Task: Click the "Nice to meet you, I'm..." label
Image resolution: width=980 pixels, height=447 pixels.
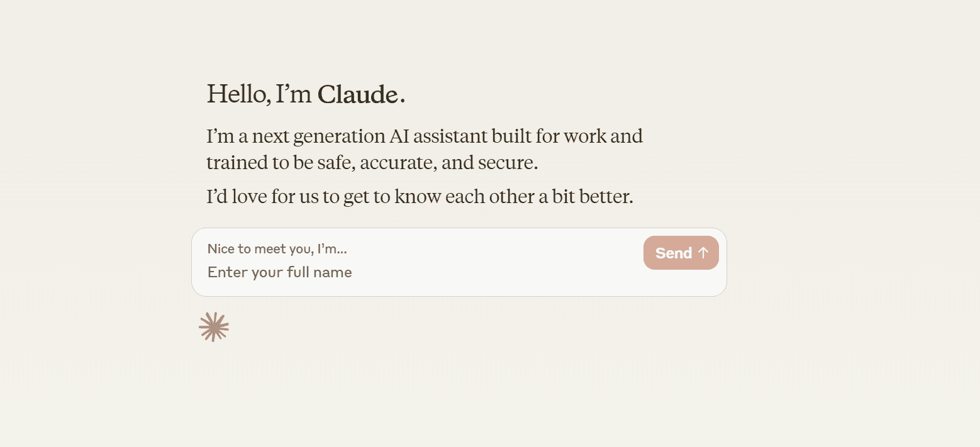Action: (x=277, y=249)
